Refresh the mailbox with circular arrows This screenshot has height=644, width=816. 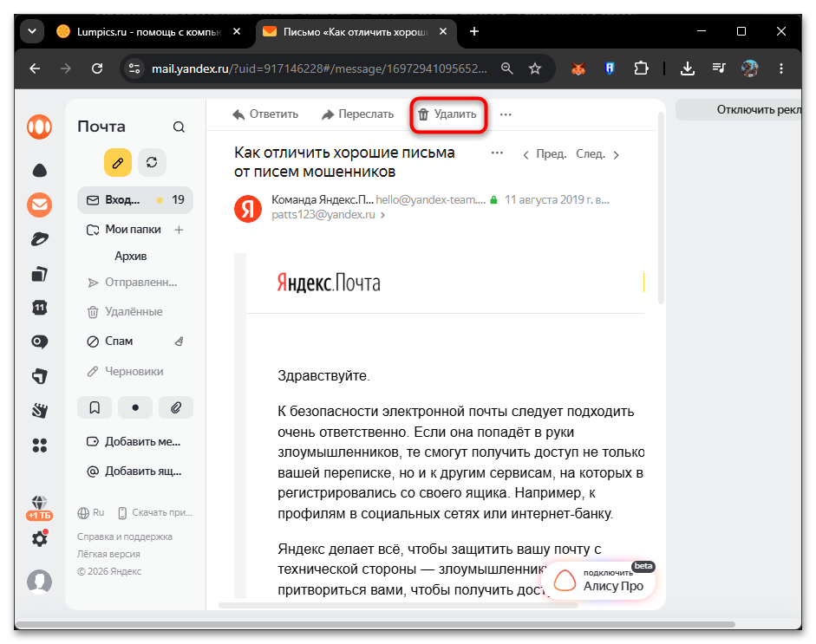tap(152, 163)
